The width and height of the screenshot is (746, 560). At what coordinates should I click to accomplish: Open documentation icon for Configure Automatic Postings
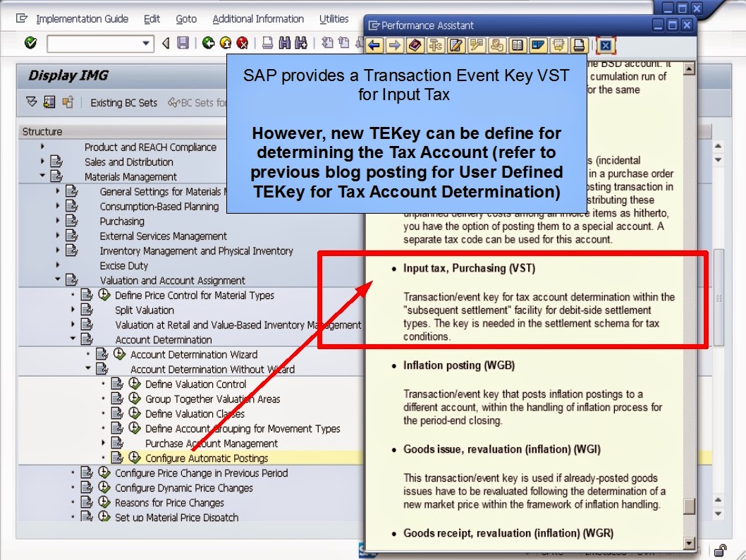(x=117, y=458)
